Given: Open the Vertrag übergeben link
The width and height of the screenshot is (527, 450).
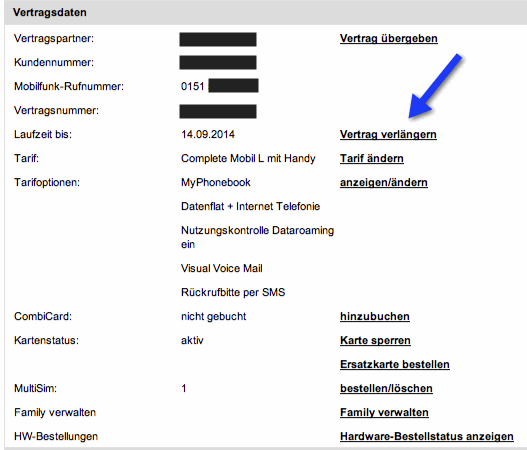Looking at the screenshot, I should pos(389,39).
